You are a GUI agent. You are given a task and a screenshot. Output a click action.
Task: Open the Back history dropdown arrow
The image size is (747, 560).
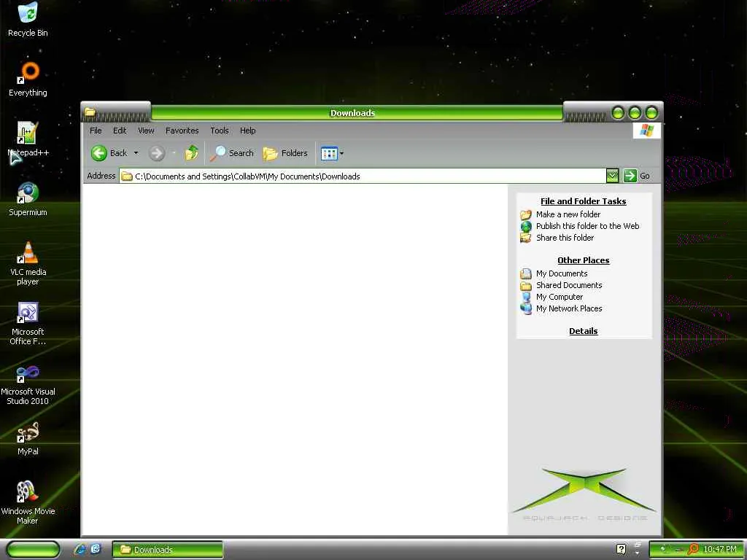tap(136, 153)
